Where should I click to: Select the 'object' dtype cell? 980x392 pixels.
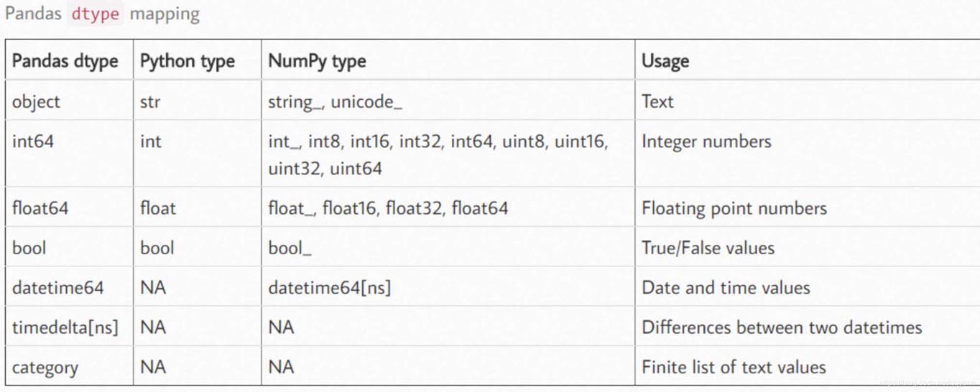(36, 102)
